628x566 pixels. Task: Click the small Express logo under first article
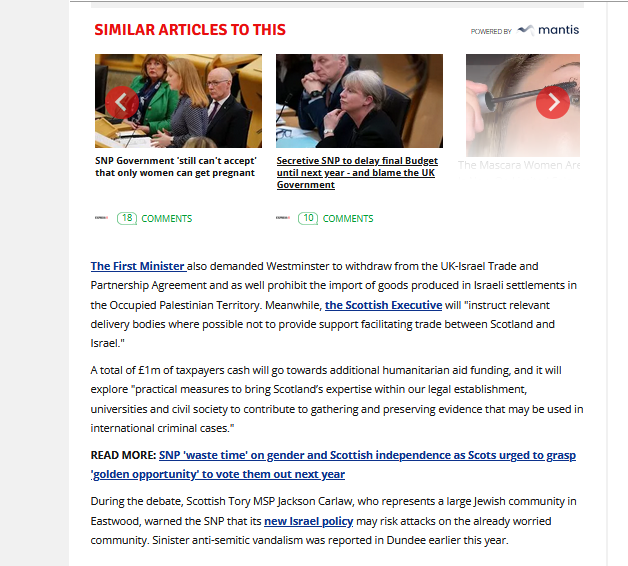101,218
